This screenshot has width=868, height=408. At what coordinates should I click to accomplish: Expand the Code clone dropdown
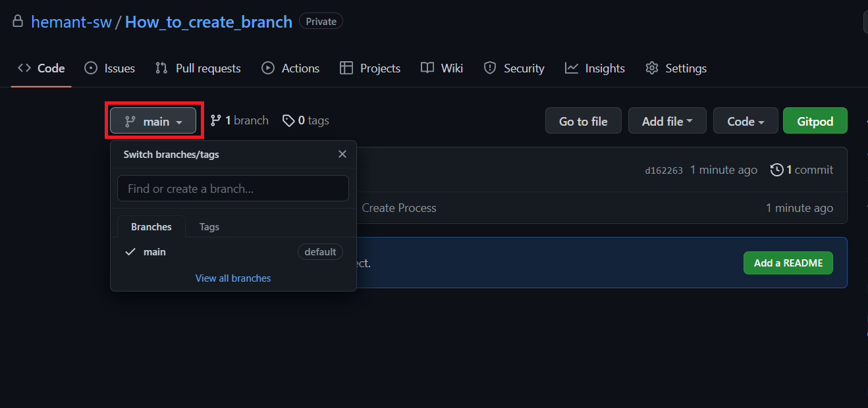[746, 121]
